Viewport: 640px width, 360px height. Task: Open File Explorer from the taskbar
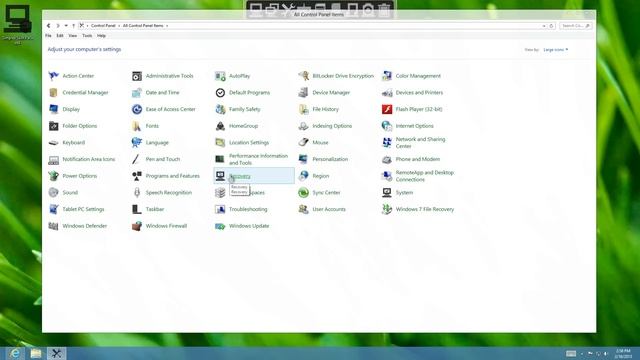[36, 353]
